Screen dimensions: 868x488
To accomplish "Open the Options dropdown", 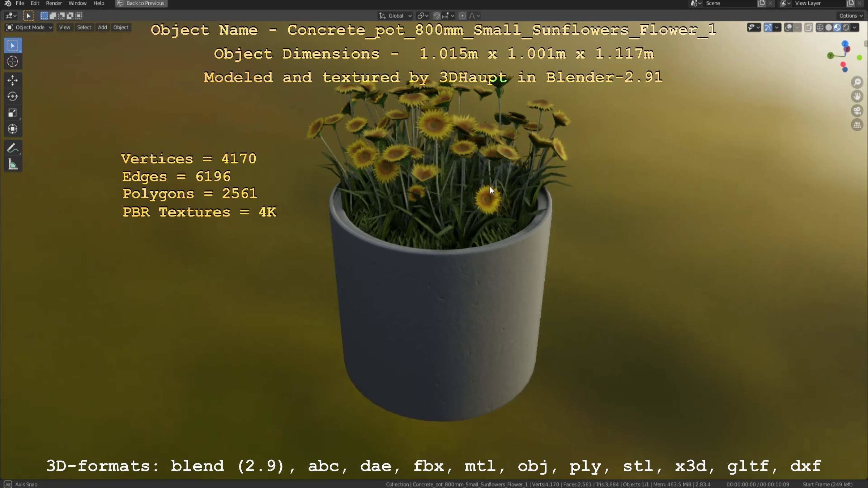I will (x=851, y=16).
